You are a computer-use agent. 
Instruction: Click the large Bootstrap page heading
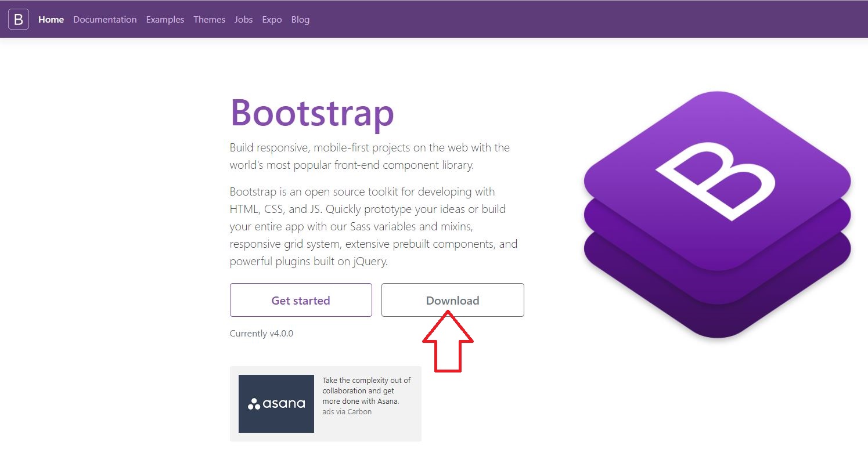coord(312,113)
